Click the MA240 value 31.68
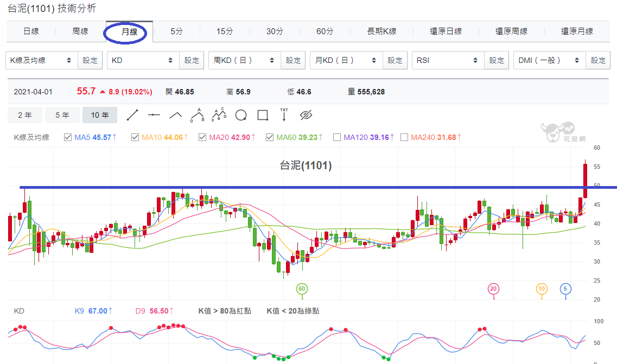The image size is (617, 364). tap(447, 137)
